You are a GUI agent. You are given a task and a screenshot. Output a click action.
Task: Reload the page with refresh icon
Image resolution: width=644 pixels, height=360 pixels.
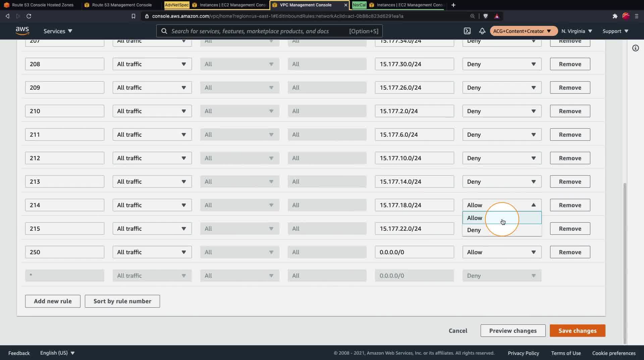click(29, 16)
